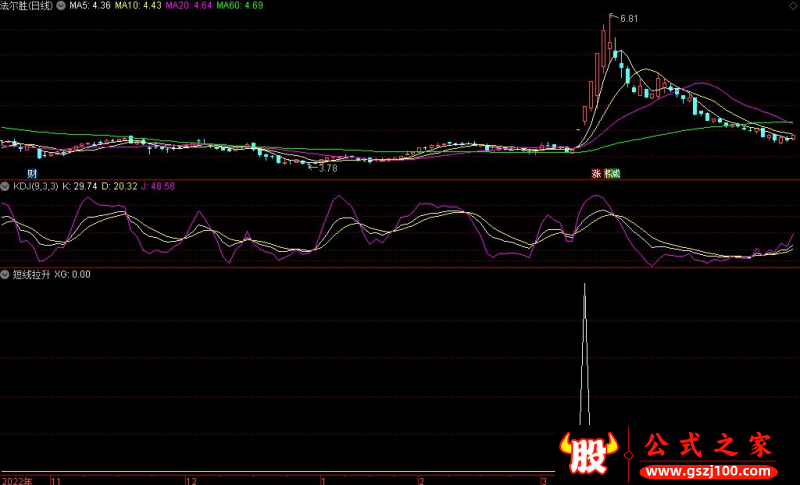Screen dimensions: 800x485
Task: Open the dropdown arrow beside 短线拉升 indicator
Action: [5, 275]
